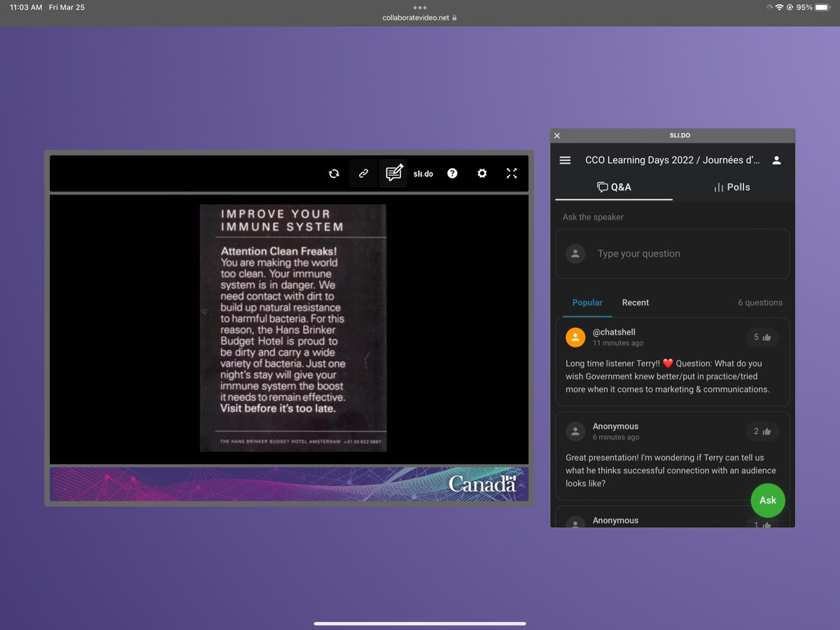Click the Ask the speaker label

593,217
